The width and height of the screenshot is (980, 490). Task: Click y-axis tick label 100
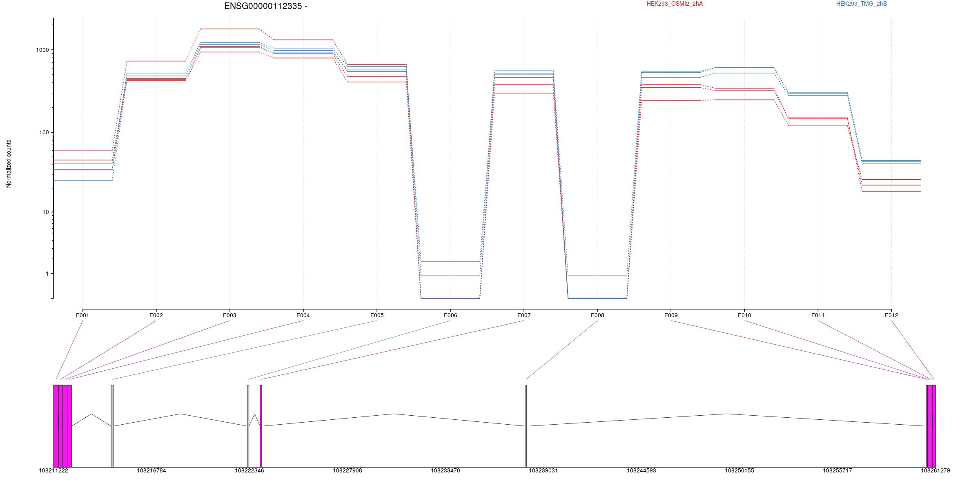(44, 132)
